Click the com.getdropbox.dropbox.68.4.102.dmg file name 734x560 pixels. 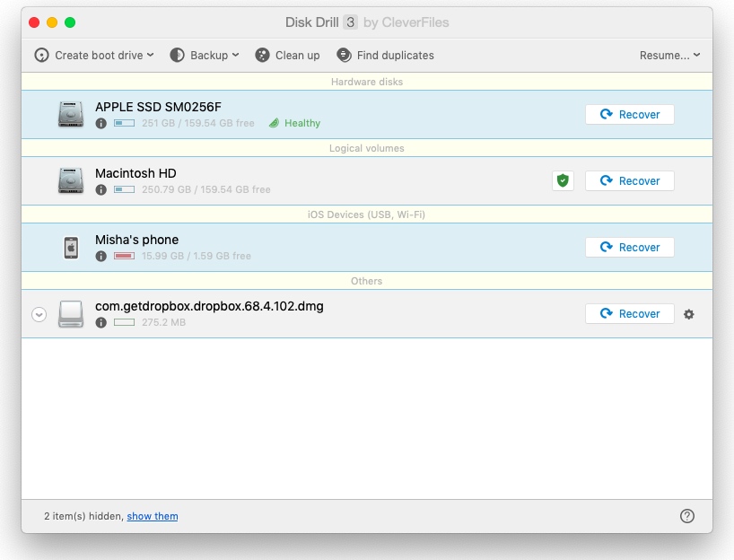(209, 306)
